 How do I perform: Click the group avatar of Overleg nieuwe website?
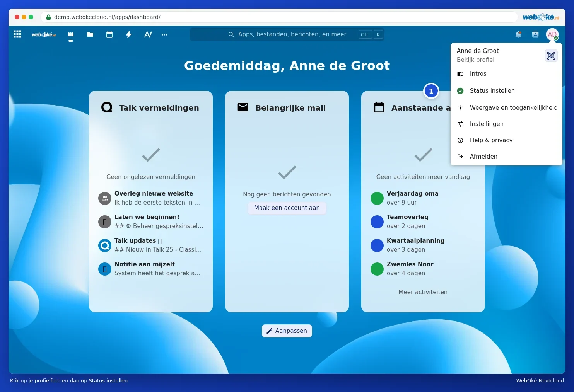105,198
